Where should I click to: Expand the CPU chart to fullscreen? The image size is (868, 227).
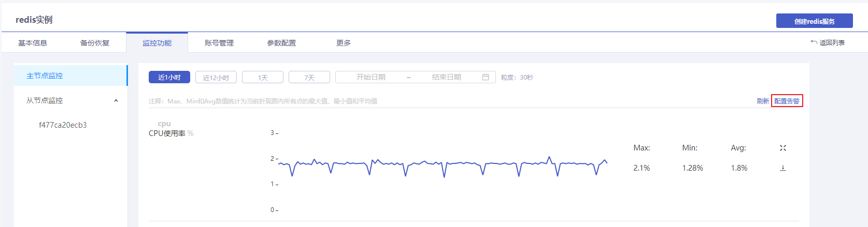[783, 148]
